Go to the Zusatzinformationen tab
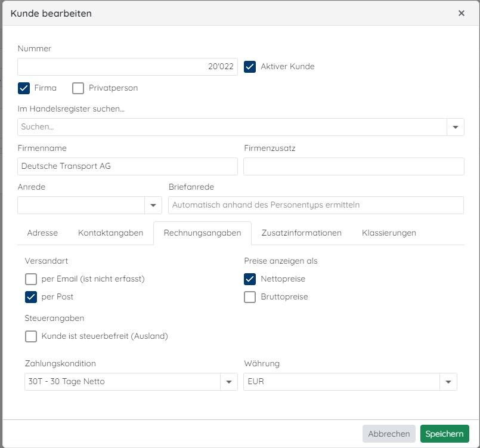The width and height of the screenshot is (480, 448). pyautogui.click(x=302, y=233)
